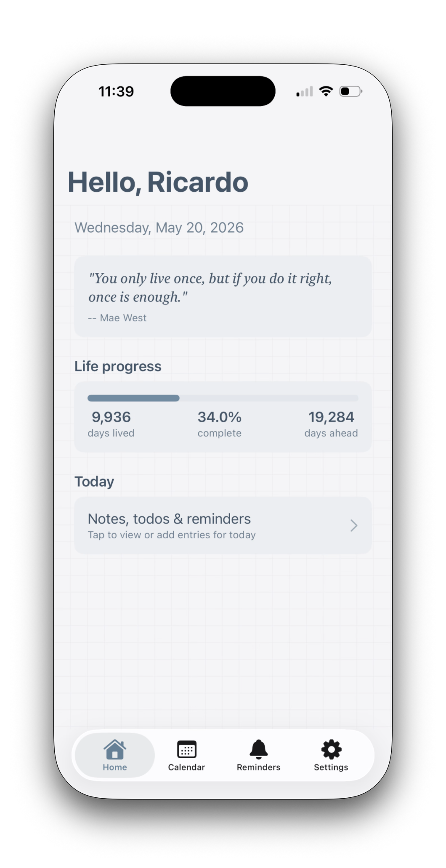446x868 pixels.
Task: Click the life progress bar
Action: pos(223,398)
